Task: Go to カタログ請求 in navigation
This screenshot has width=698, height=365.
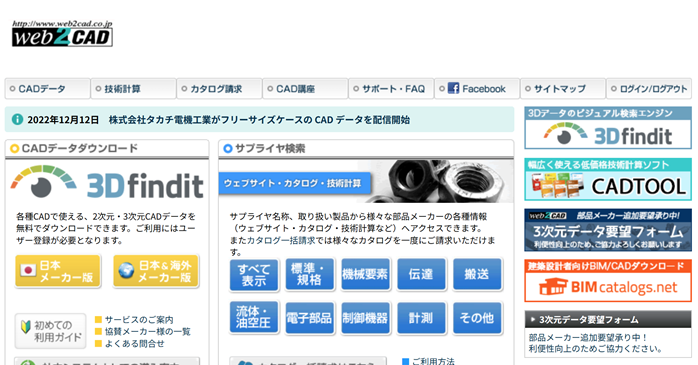Action: point(219,89)
